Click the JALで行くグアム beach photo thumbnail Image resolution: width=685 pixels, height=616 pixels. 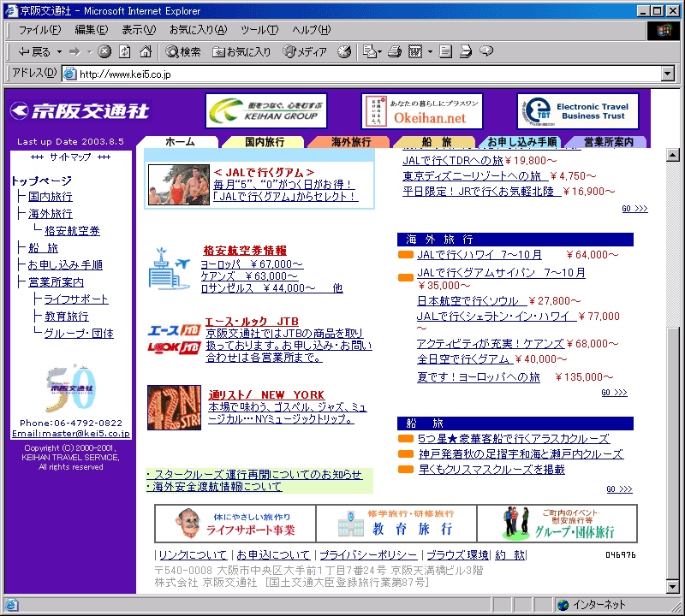tap(179, 185)
